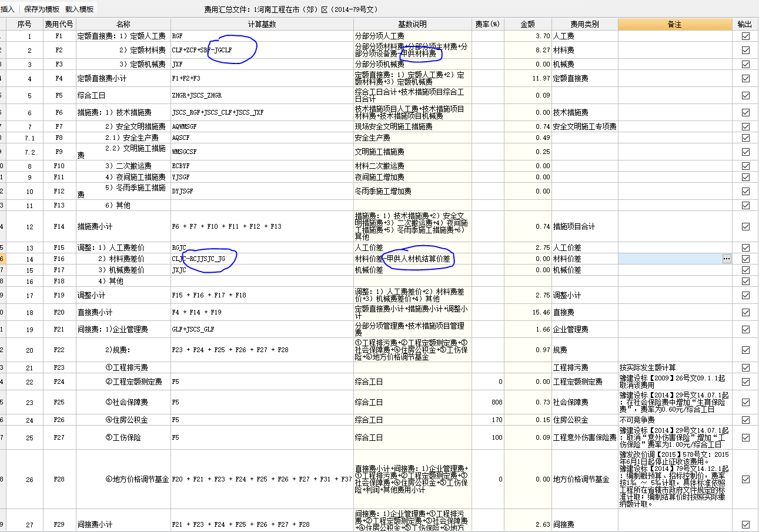This screenshot has height=532, width=759.
Task: Toggle the 输出 checkbox for the F4 定额直接费小计 row
Action: point(745,78)
